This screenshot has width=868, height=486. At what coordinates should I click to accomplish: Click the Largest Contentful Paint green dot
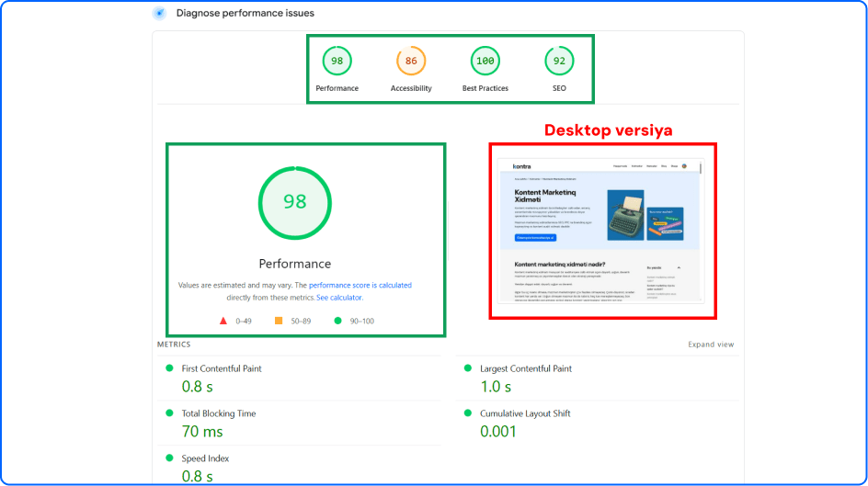pos(468,368)
